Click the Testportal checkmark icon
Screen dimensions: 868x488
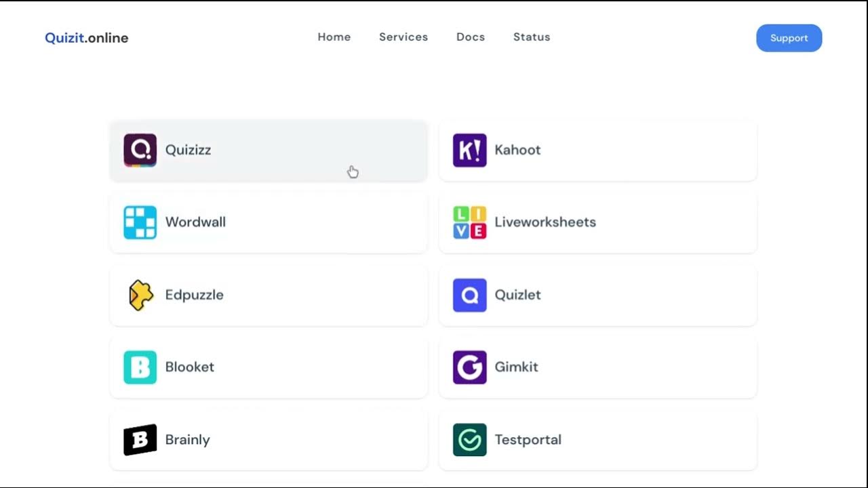(469, 440)
